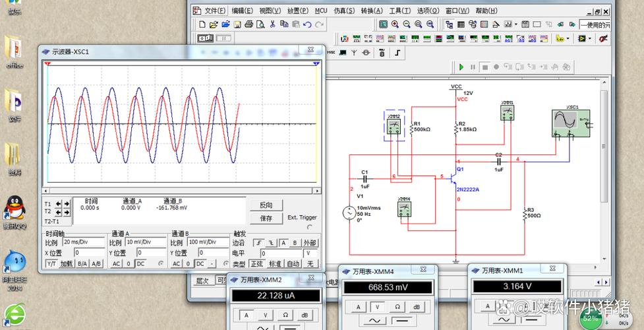This screenshot has height=330, width=644.
Task: Open the in-use component list dropdown
Action: pyautogui.click(x=595, y=24)
